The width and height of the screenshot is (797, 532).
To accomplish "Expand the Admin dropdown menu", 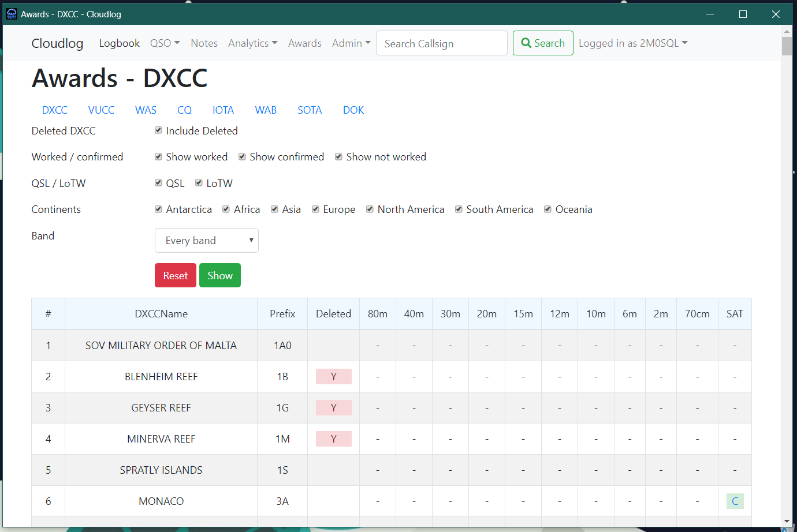I will (x=351, y=43).
